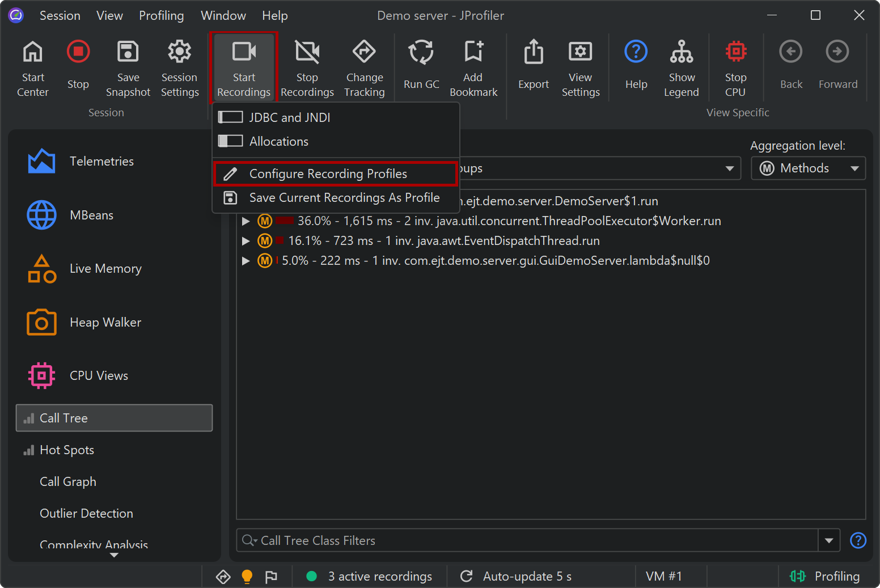The width and height of the screenshot is (880, 588).
Task: Select Hot Spots in the sidebar
Action: (x=67, y=450)
